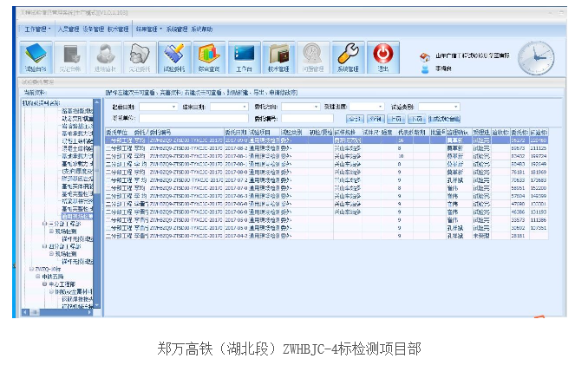Click the 查询 button
The width and height of the screenshot is (588, 365).
pos(354,118)
